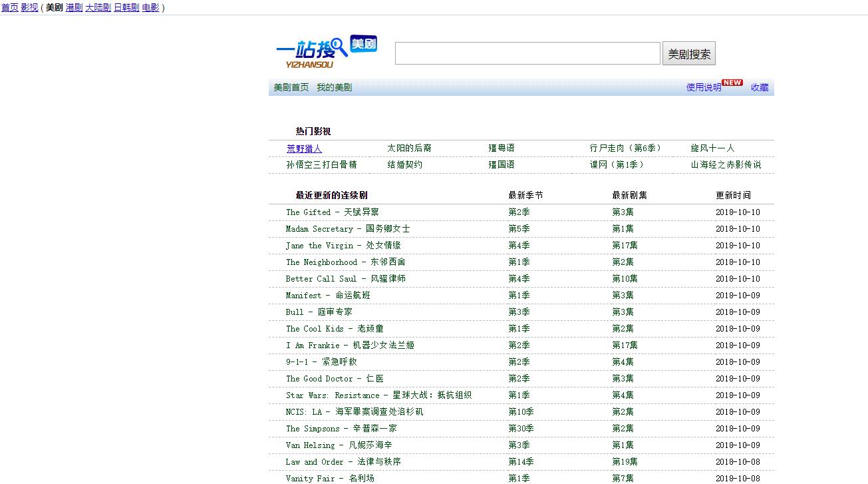
Task: Open Van Helsing - 凡妮莎海辛
Action: coord(339,445)
